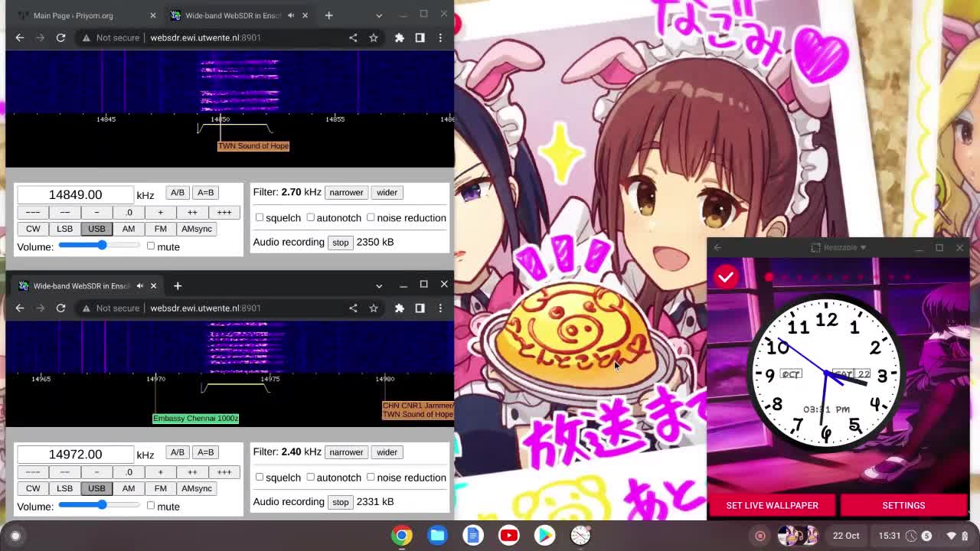Screen dimensions: 980x551
Task: Open side panel icon in top browser
Action: (x=420, y=37)
